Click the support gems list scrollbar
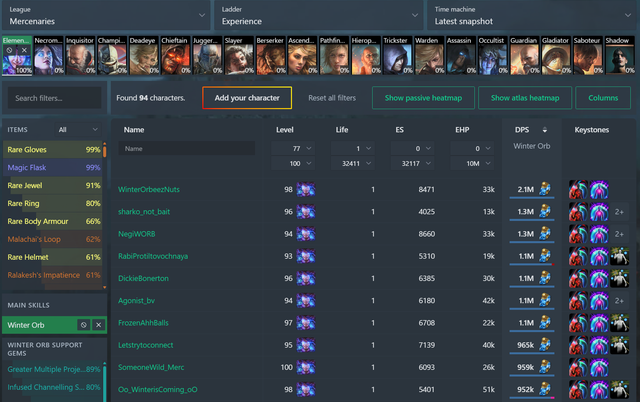Screen dimensions: 640x402 104,382
